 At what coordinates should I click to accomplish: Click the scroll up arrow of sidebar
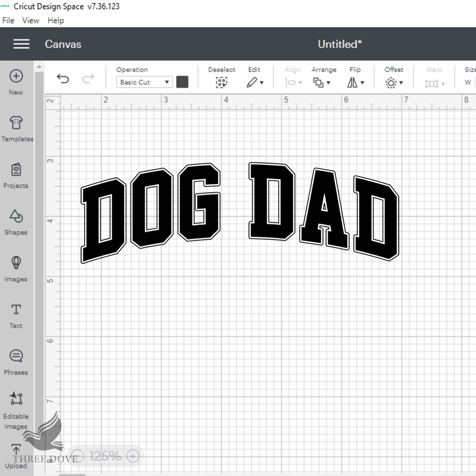point(39,67)
